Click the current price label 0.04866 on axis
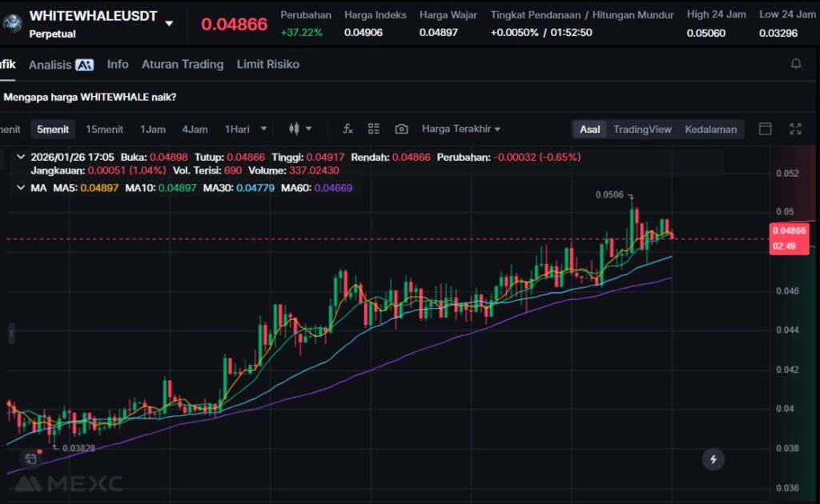This screenshot has width=820, height=504. (789, 231)
